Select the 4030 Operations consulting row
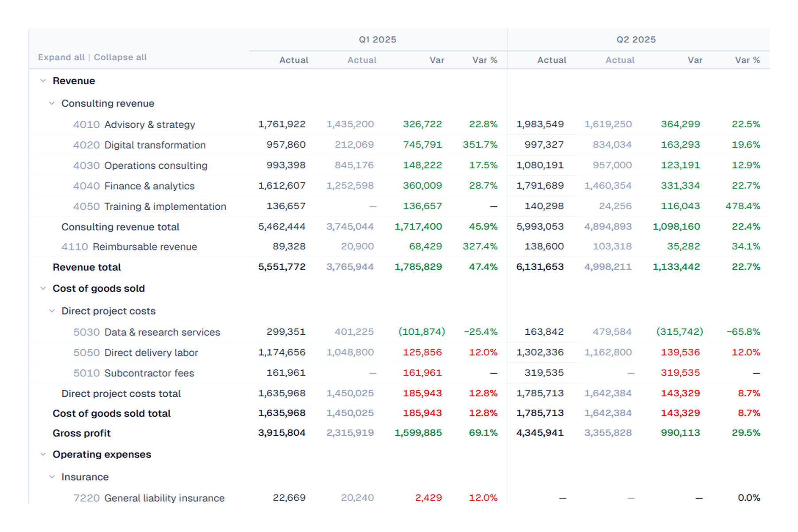Image resolution: width=798 pixels, height=532 pixels. (x=399, y=165)
